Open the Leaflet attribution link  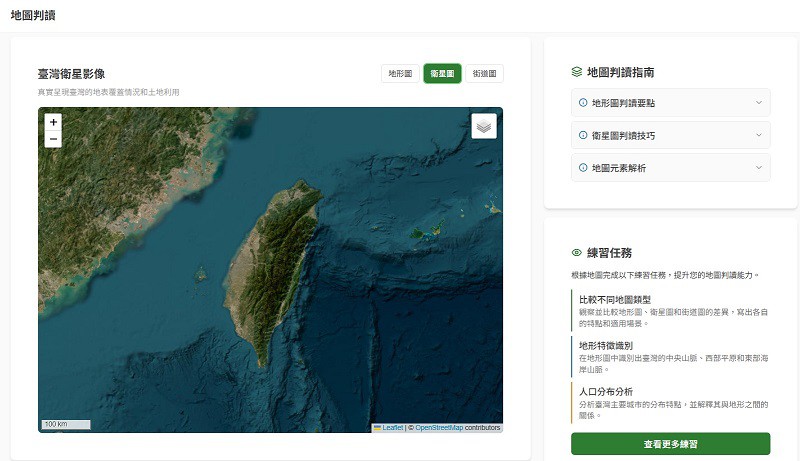coord(392,428)
